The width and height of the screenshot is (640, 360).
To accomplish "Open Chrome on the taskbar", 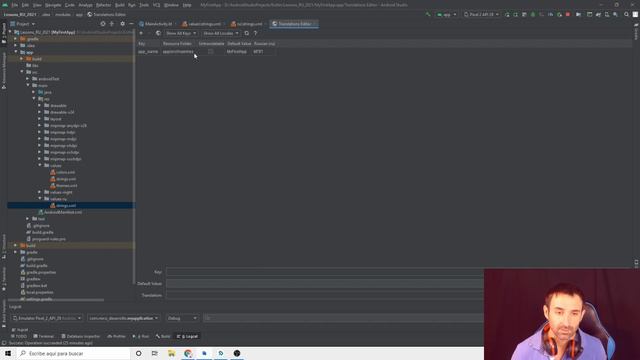I will point(188,353).
